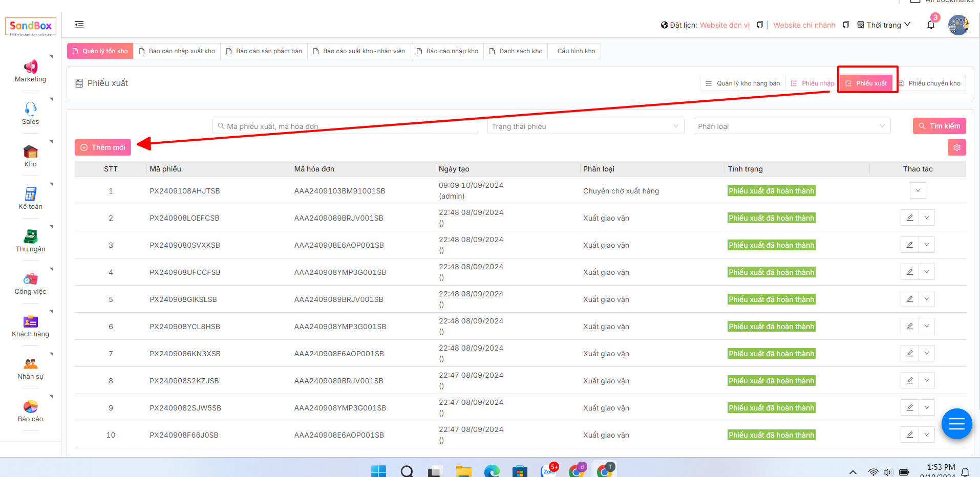
Task: Switch to the Phiếu chuyển kho tab
Action: point(930,83)
